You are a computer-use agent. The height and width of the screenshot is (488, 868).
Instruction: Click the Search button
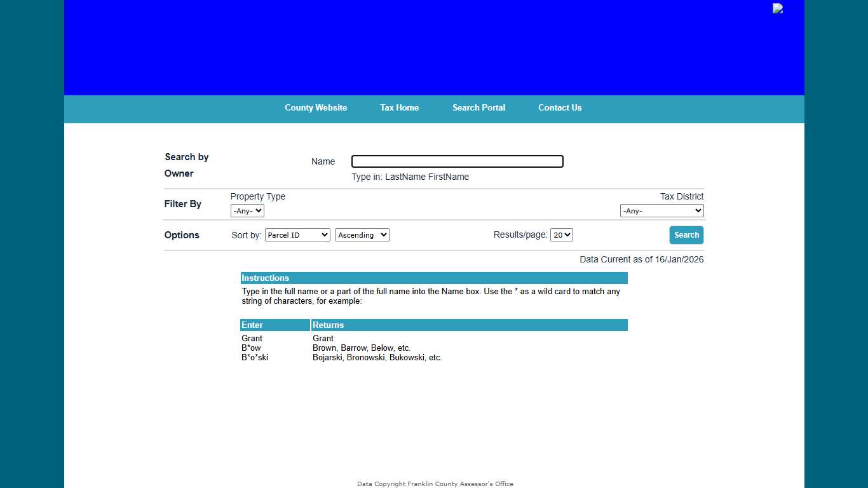686,234
